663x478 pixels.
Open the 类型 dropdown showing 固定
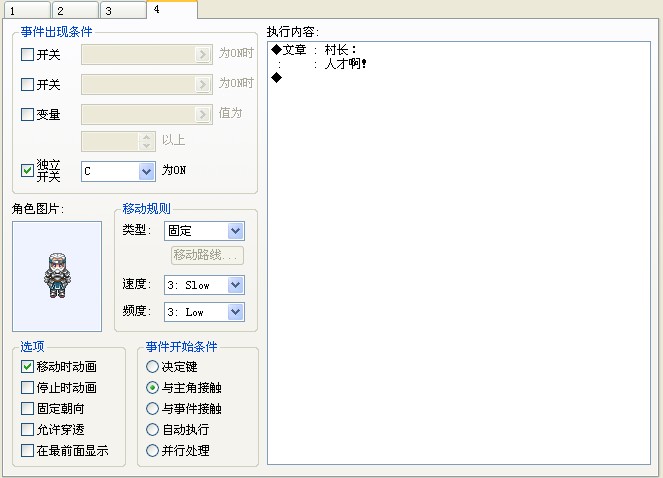click(x=204, y=231)
